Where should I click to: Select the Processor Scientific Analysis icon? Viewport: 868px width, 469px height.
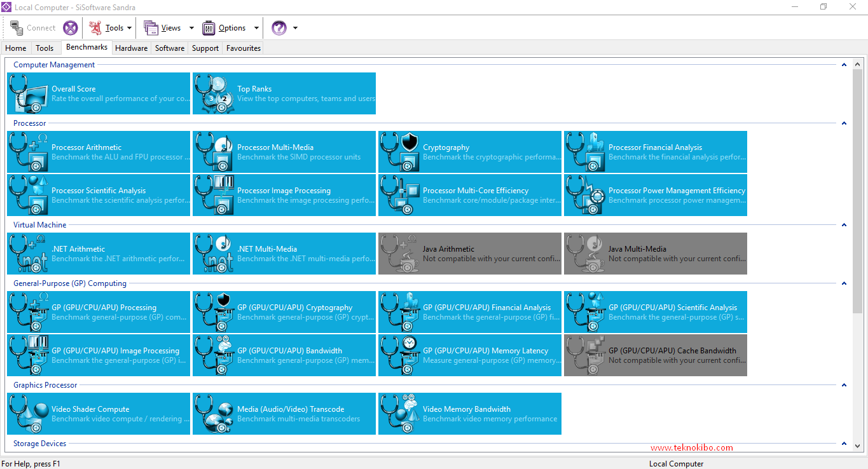(28, 195)
